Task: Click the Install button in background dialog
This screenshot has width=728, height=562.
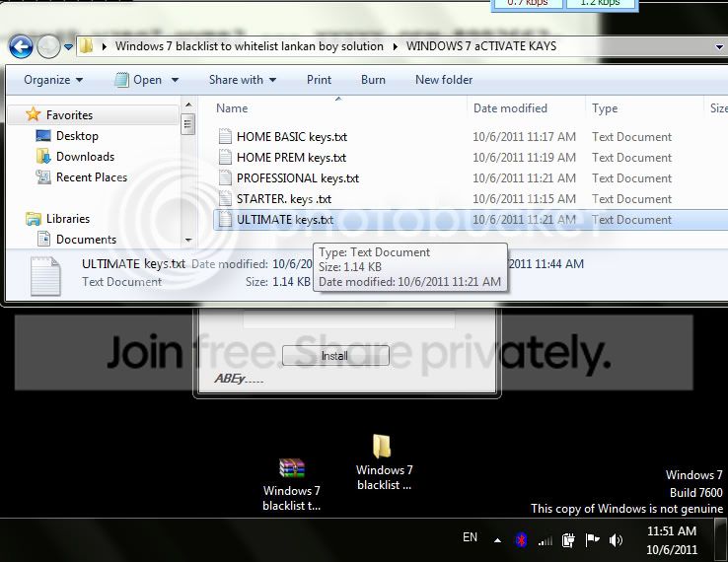Action: [335, 356]
